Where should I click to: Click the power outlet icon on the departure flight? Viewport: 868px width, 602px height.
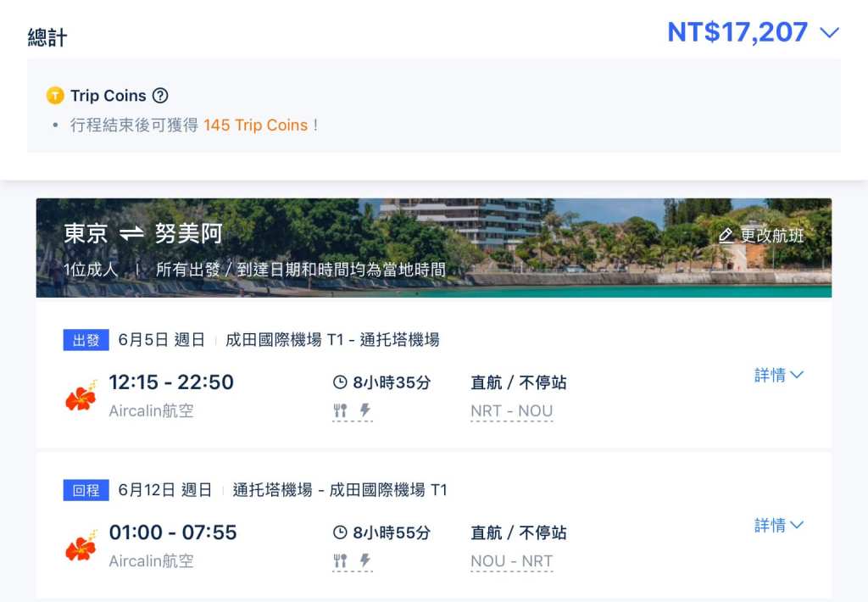point(365,411)
